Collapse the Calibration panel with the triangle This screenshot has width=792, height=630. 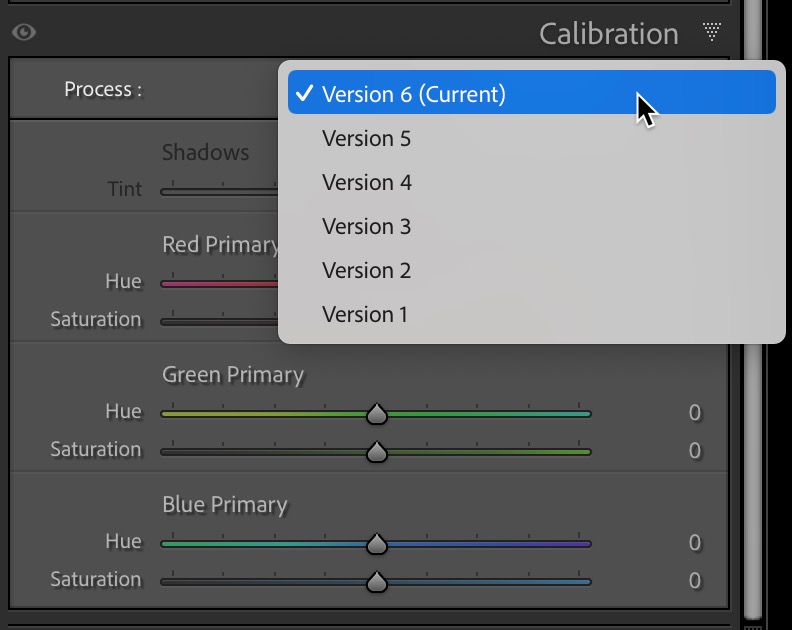pos(712,33)
